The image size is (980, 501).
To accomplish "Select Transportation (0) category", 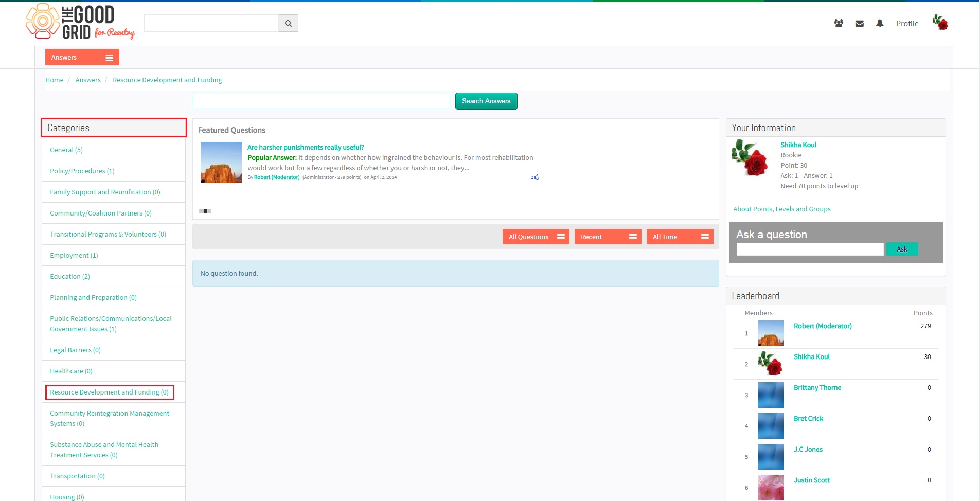I will 77,476.
